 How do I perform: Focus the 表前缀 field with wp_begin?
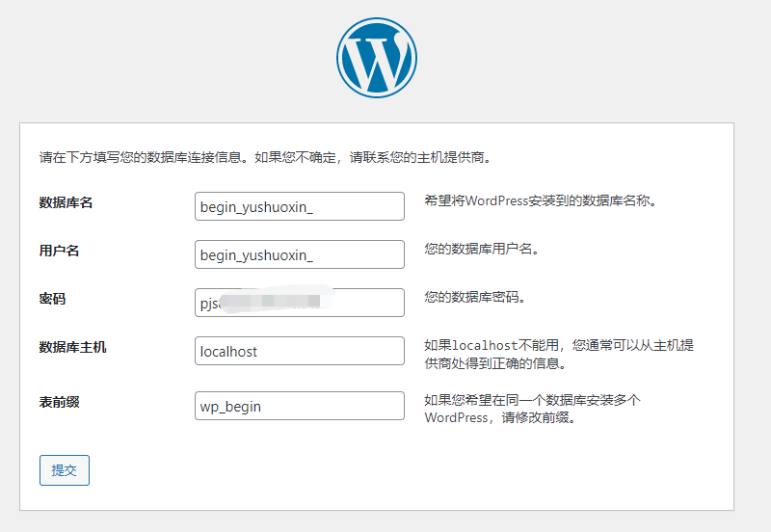(299, 406)
